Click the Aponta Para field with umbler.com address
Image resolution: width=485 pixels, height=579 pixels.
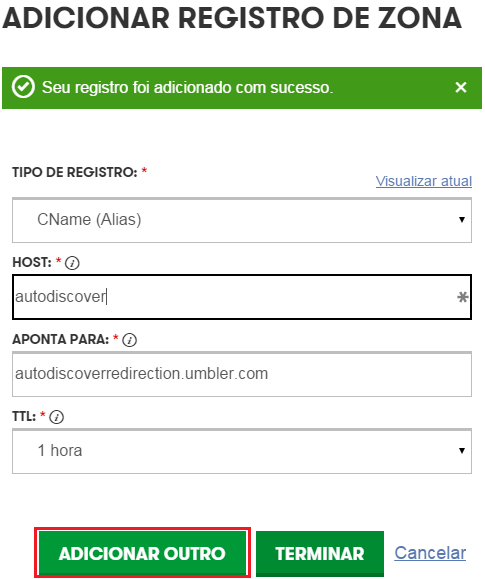pos(242,374)
